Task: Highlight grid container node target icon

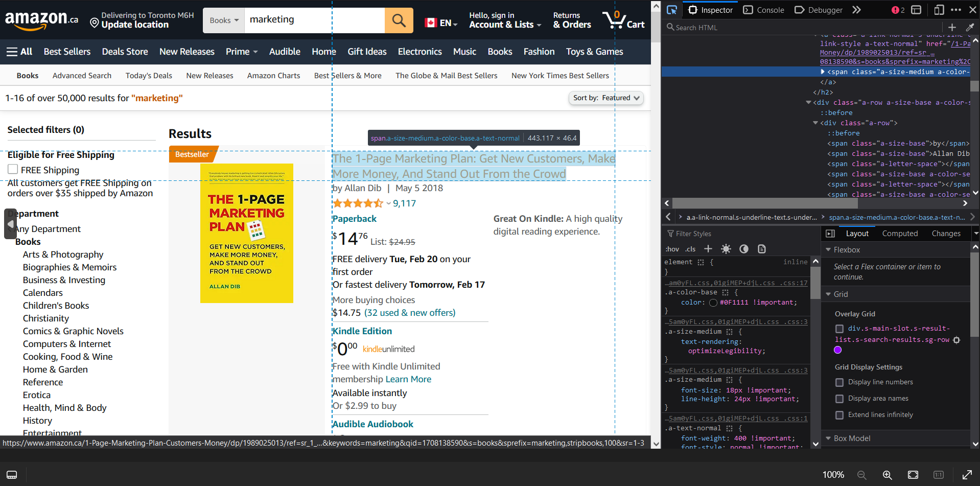Action: click(956, 340)
